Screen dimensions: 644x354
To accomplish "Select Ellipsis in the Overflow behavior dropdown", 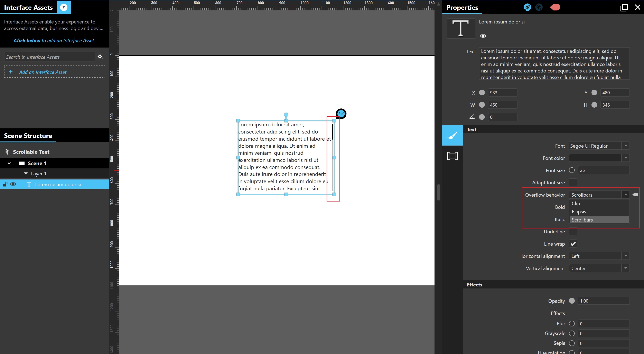I will pyautogui.click(x=579, y=212).
